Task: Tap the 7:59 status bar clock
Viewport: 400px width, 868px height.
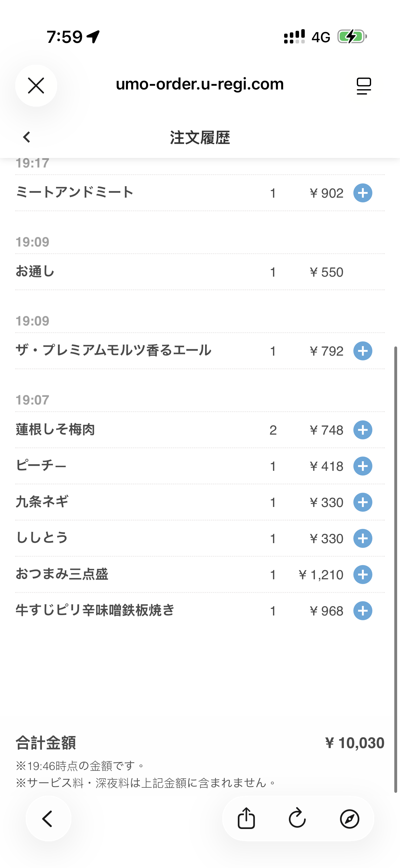Action: (64, 37)
